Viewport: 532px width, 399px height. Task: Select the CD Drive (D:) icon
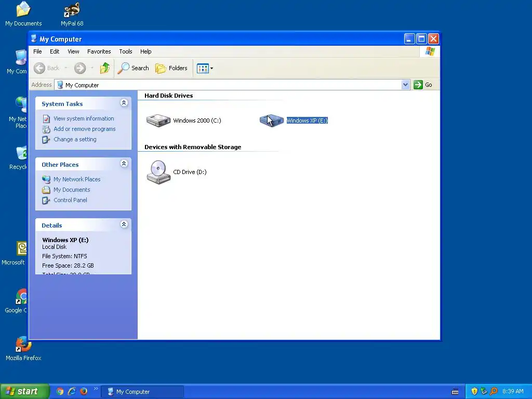[158, 172]
